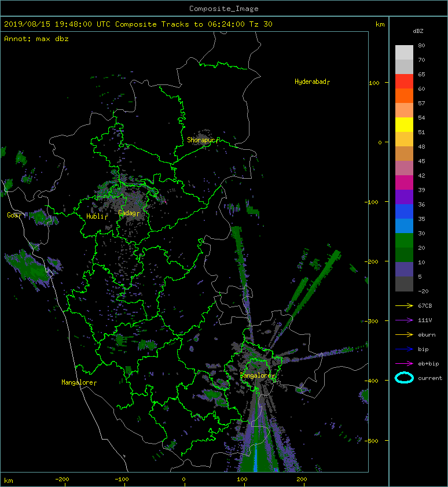Viewport: 448px width, 487px height.
Task: Click the 0 tick on horizontal axis
Action: 183,479
